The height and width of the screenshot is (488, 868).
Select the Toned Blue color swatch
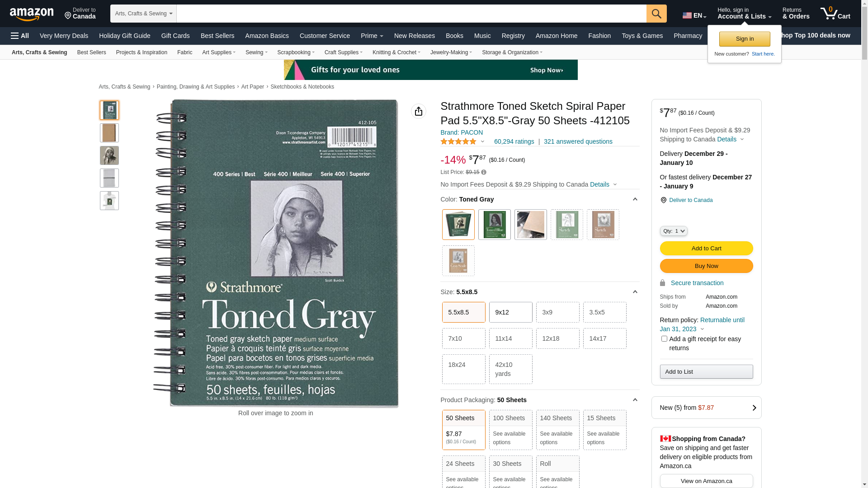[x=495, y=225]
